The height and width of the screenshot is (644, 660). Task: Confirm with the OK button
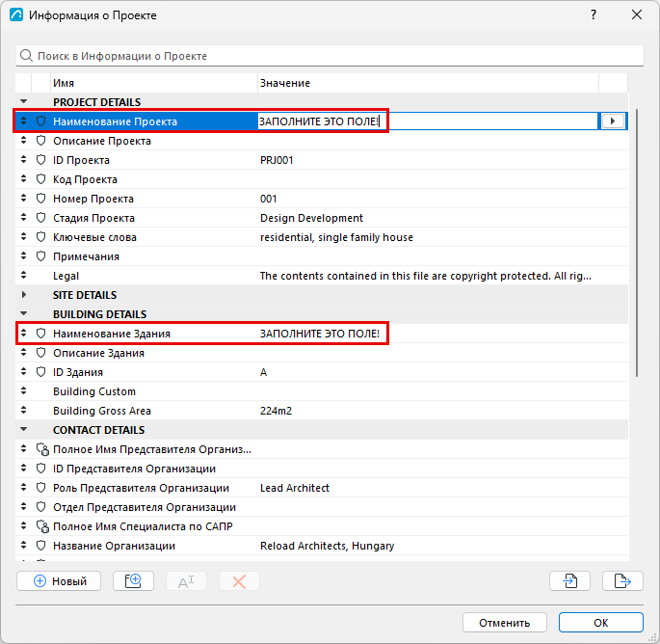pyautogui.click(x=601, y=623)
